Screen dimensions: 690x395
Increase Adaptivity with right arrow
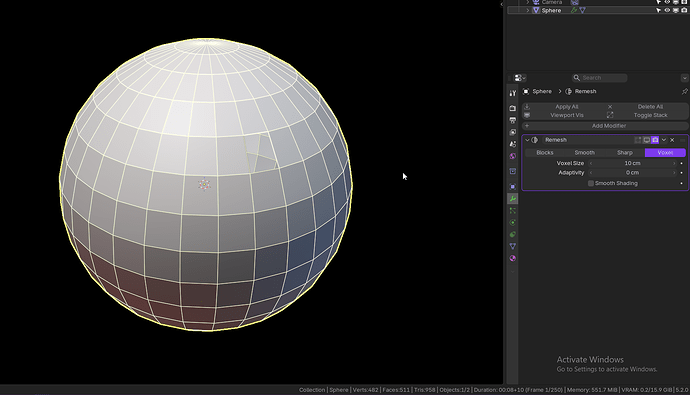[674, 173]
